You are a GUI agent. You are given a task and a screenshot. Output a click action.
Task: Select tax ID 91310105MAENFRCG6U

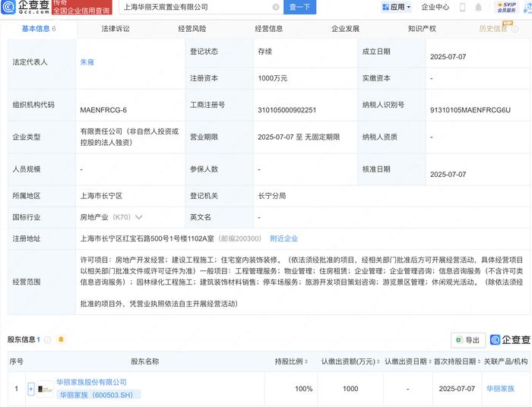[470, 110]
